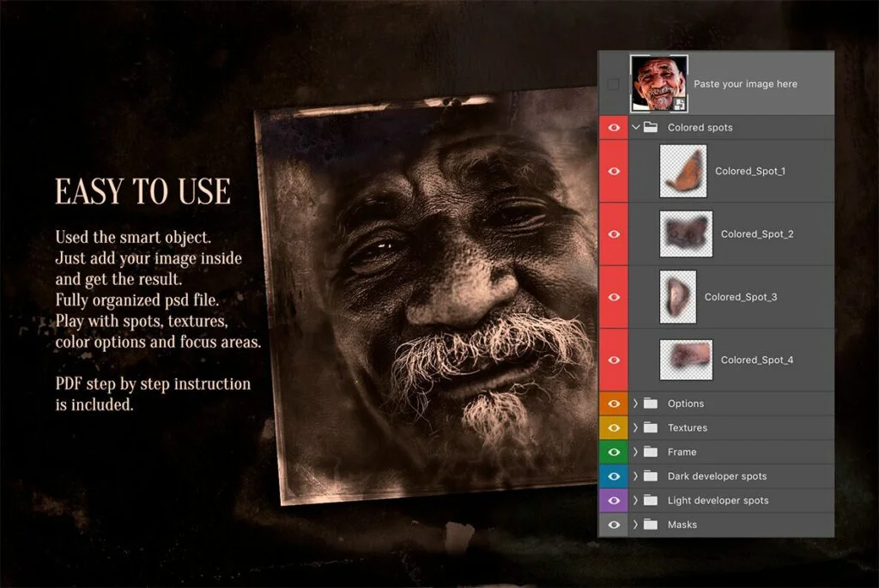The width and height of the screenshot is (879, 588).
Task: Click the smart object badge on the top layer thumbnail
Action: pos(678,104)
